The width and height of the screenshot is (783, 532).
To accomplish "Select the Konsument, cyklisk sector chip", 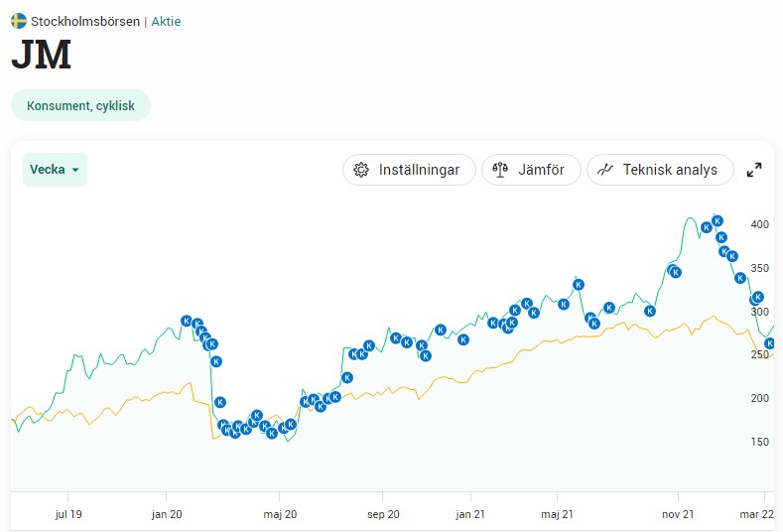I will pos(80,106).
